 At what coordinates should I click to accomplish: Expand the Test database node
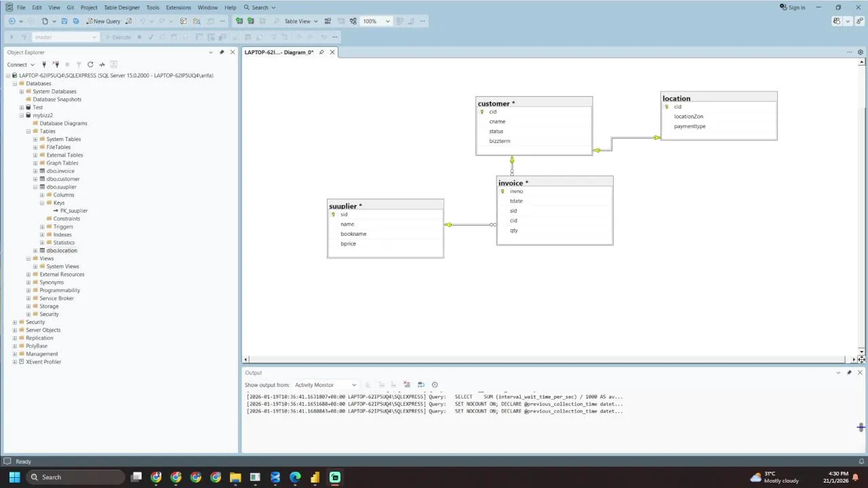click(22, 107)
